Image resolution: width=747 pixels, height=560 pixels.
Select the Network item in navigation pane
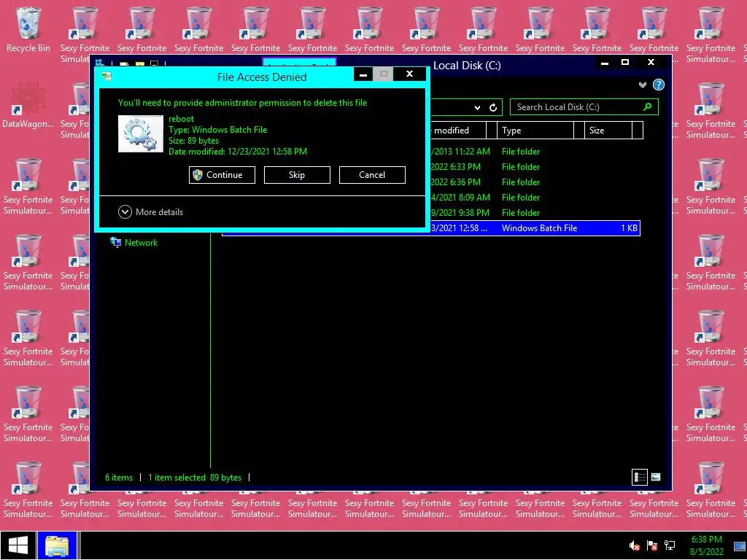[134, 242]
